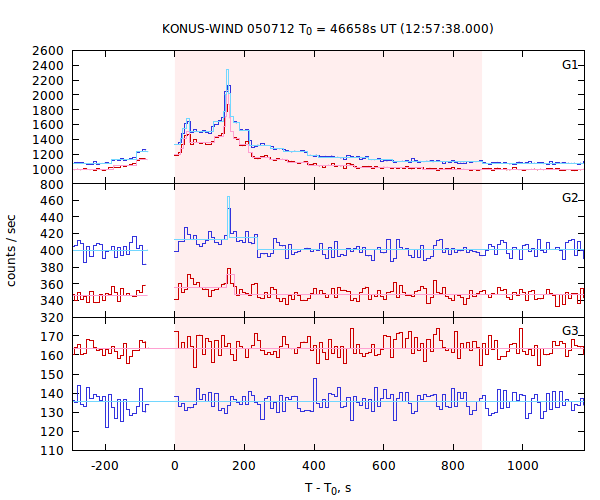The width and height of the screenshot is (600, 500).
Task: Click the 360 y-axis tick label
Action: coord(52,284)
